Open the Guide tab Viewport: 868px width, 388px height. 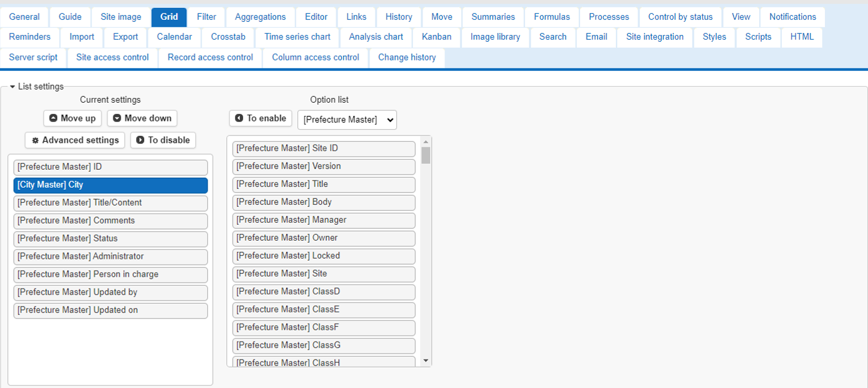70,17
